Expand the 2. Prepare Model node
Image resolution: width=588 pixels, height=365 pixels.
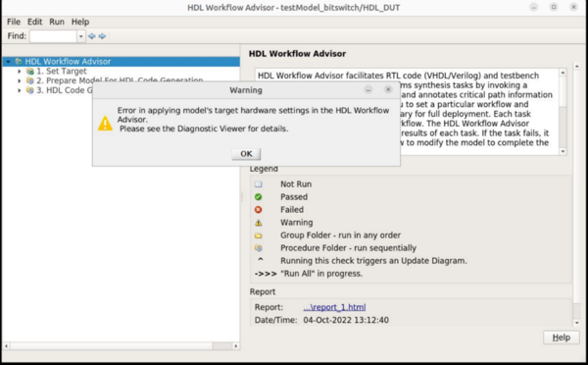pos(20,80)
